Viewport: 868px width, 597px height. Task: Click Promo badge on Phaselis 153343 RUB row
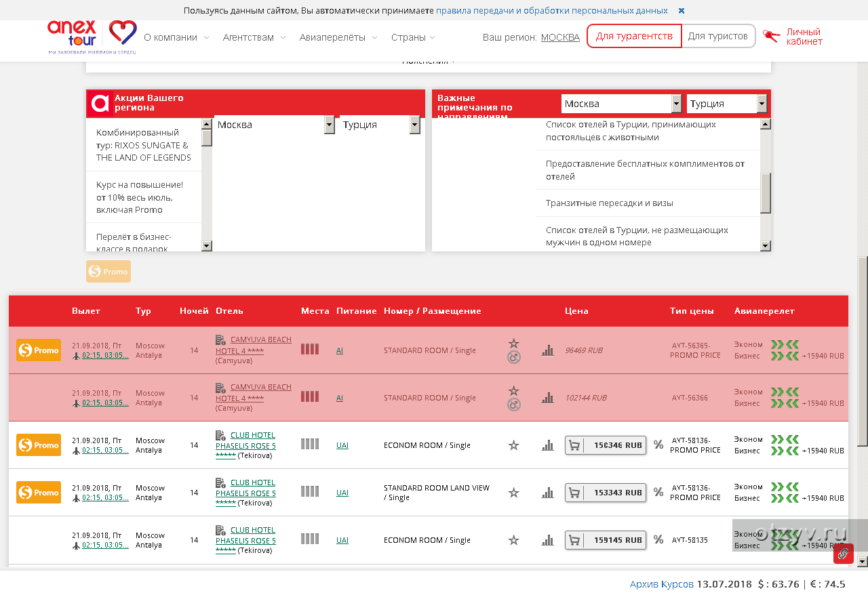click(39, 493)
